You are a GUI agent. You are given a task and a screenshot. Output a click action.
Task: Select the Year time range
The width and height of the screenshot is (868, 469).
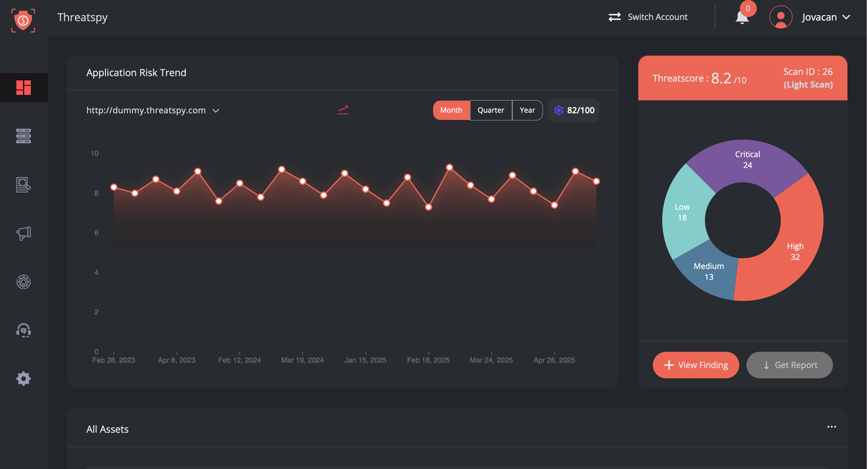[x=527, y=110]
